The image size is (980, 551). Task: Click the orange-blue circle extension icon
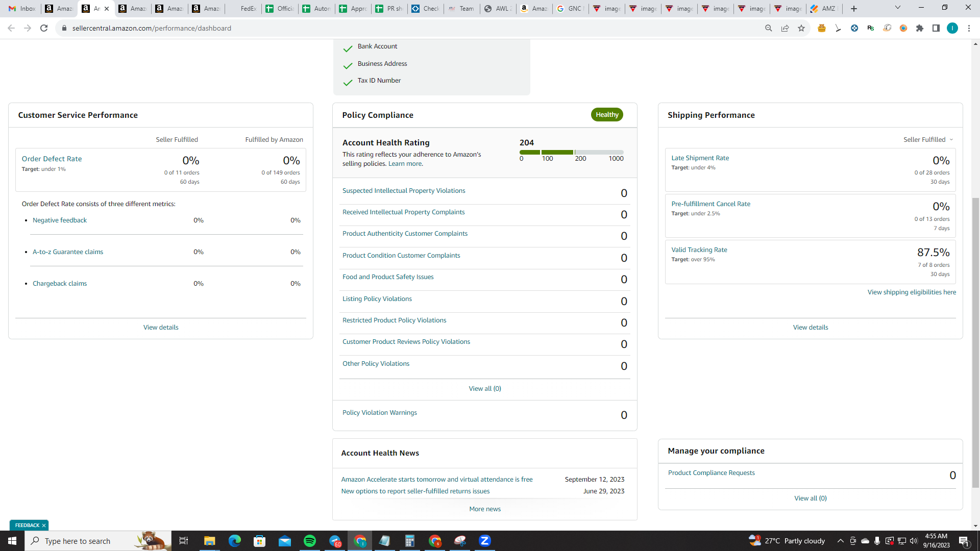tap(903, 28)
